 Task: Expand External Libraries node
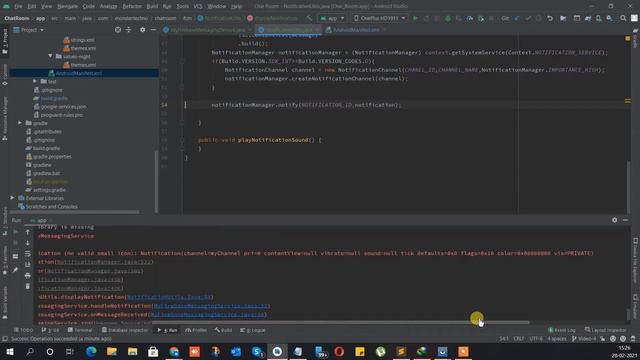12,198
